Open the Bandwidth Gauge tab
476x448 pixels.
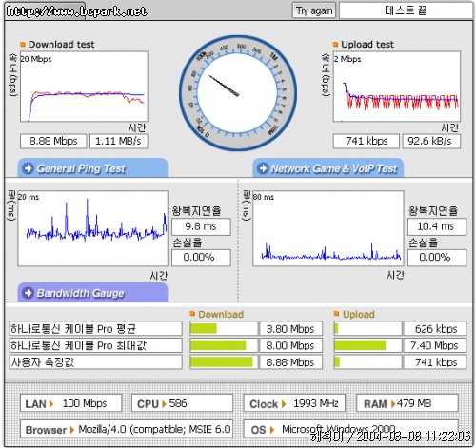(92, 292)
